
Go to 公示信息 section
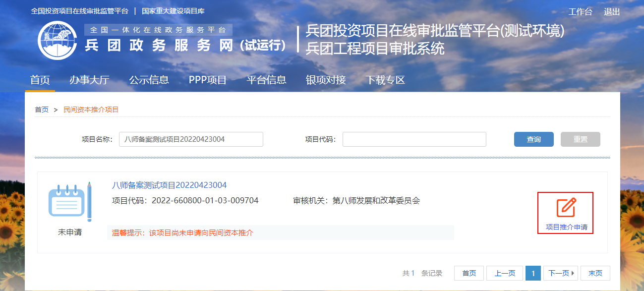click(x=149, y=80)
